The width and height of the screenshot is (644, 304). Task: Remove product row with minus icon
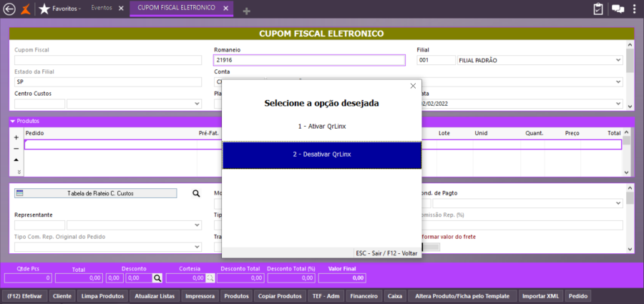click(x=16, y=148)
